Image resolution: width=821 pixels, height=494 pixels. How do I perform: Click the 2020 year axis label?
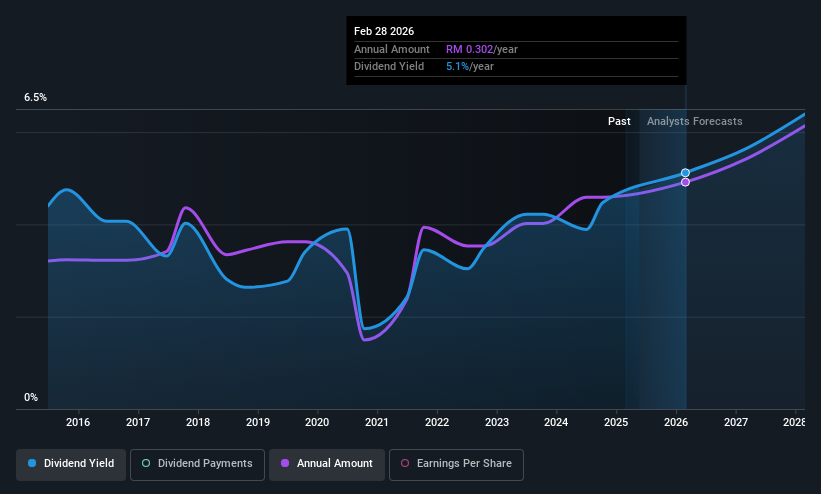coord(317,422)
